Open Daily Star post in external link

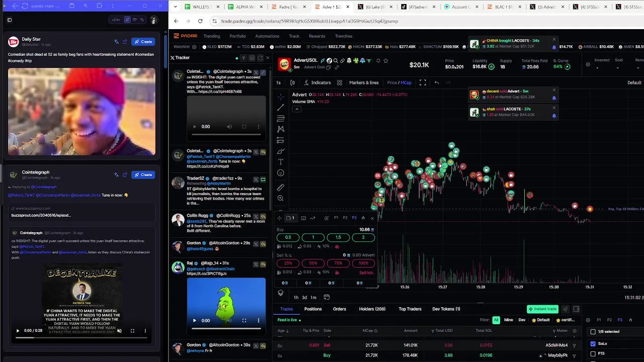tap(125, 42)
